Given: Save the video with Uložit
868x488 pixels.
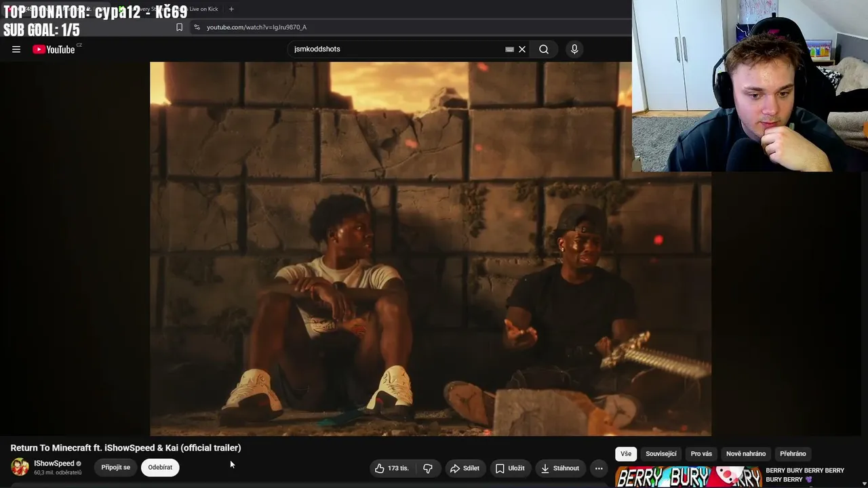Looking at the screenshot, I should (510, 468).
